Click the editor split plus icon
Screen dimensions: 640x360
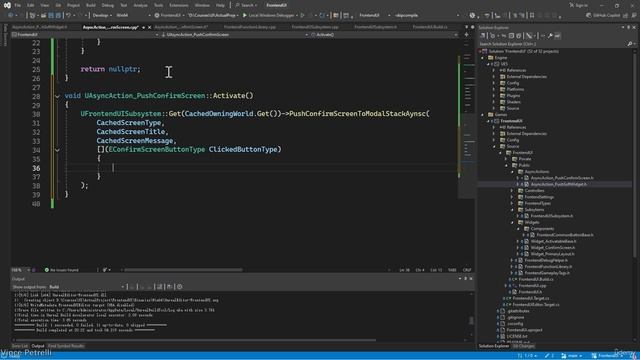(x=467, y=35)
